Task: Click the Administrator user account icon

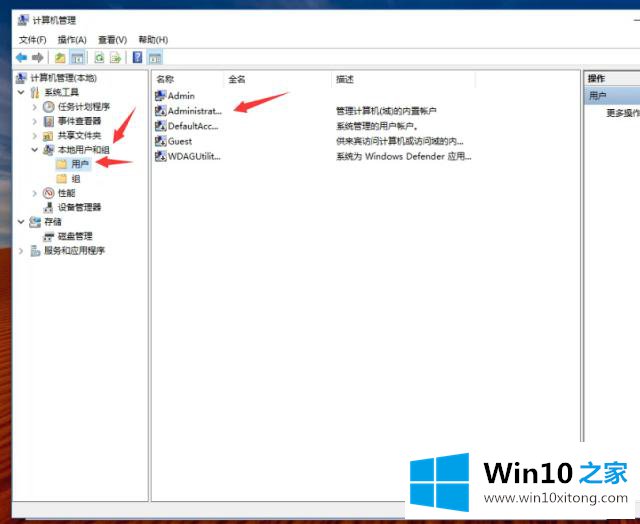Action: [x=160, y=111]
